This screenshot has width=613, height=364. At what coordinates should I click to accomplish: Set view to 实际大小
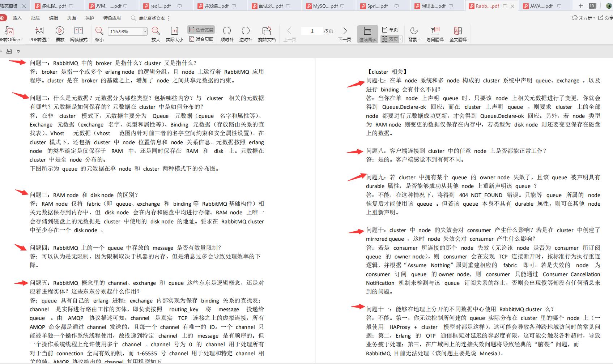[x=174, y=34]
